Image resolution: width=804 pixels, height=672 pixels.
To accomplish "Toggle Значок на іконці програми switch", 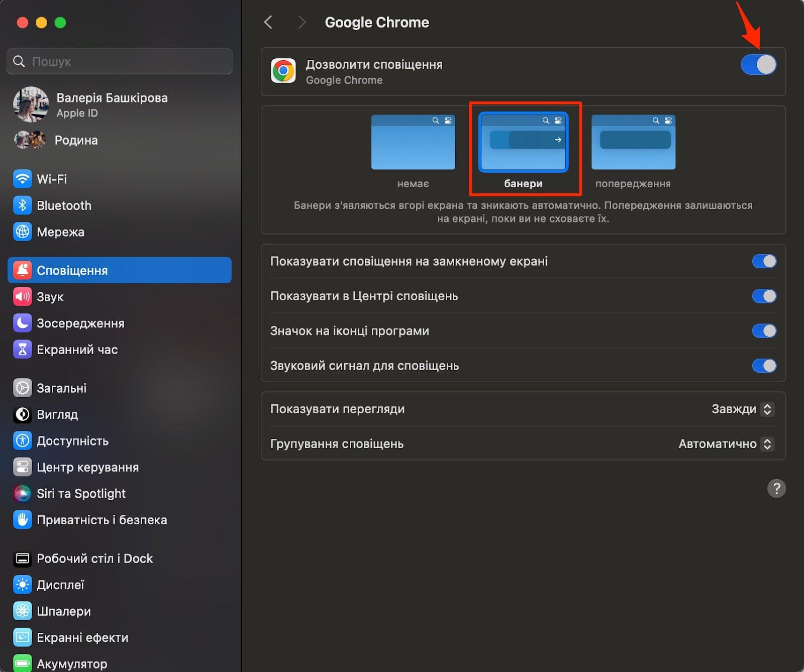I will pyautogui.click(x=764, y=331).
